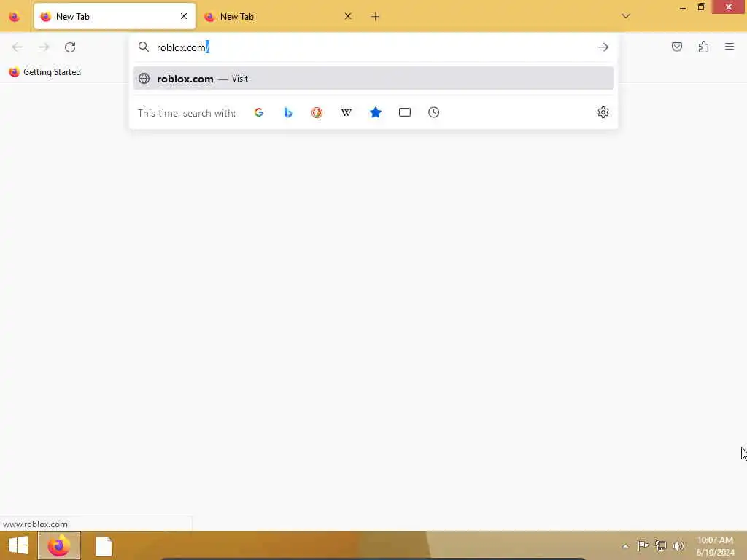Open Action Center flag icon
The image size is (747, 560).
tap(643, 545)
